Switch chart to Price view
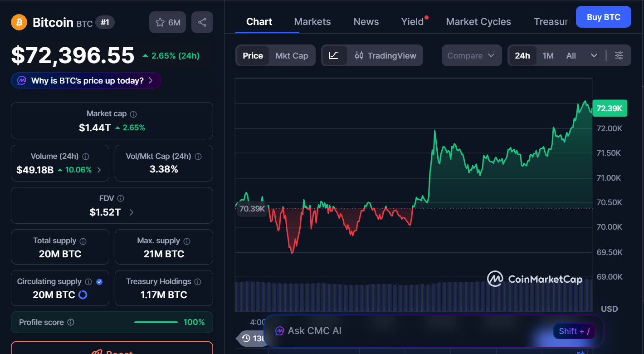 coord(253,55)
